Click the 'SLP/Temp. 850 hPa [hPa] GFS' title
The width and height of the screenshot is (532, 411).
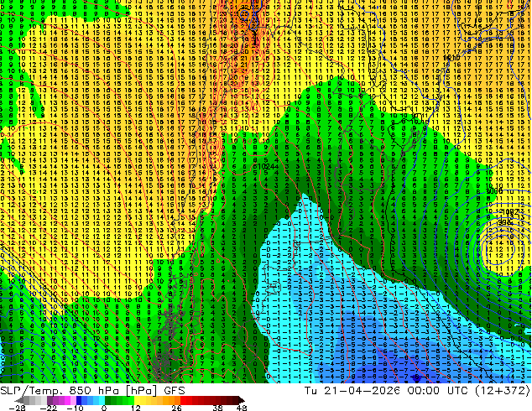pyautogui.click(x=92, y=391)
